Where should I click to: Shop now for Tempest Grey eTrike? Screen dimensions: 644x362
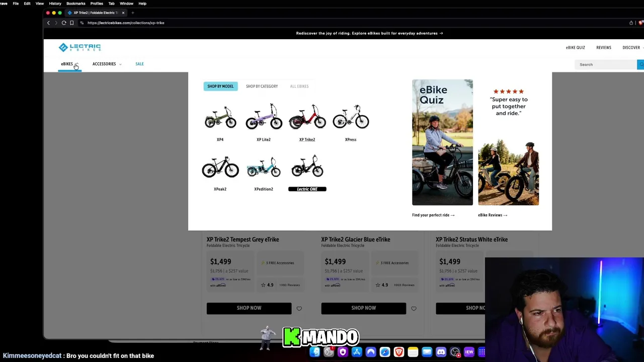click(x=249, y=308)
